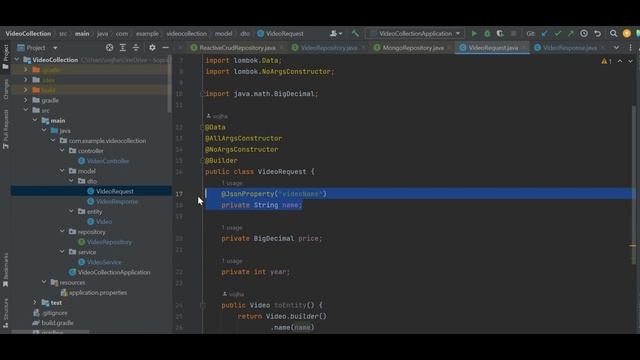This screenshot has width=640, height=360.
Task: Click the Project tree vertical scrollbar
Action: [x=169, y=84]
